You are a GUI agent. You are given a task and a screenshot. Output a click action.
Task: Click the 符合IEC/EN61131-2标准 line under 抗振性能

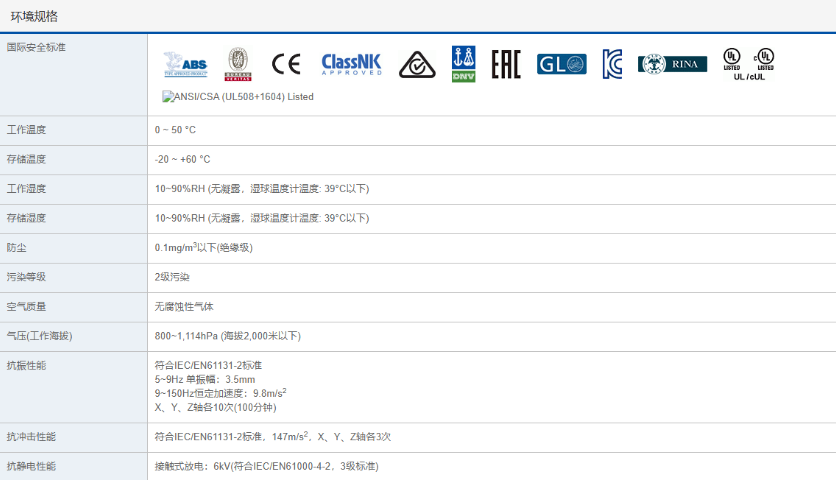pos(208,365)
